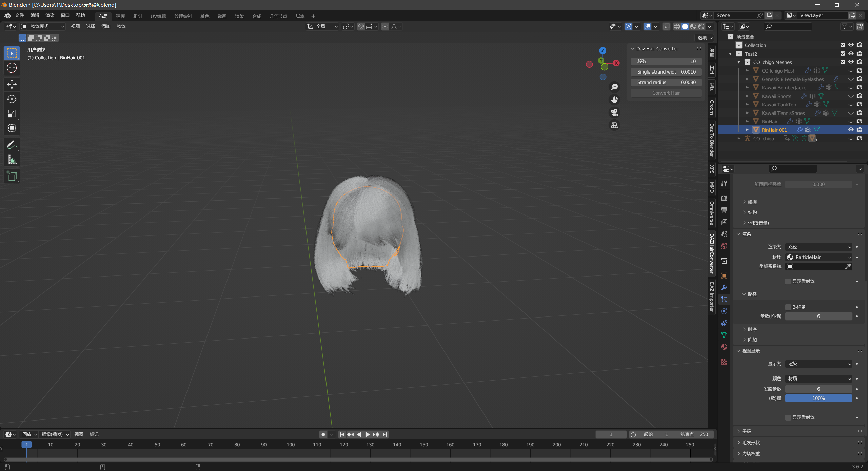Screen dimensions: 868x471
Task: Activate the Annotate pencil tool
Action: [x=12, y=145]
